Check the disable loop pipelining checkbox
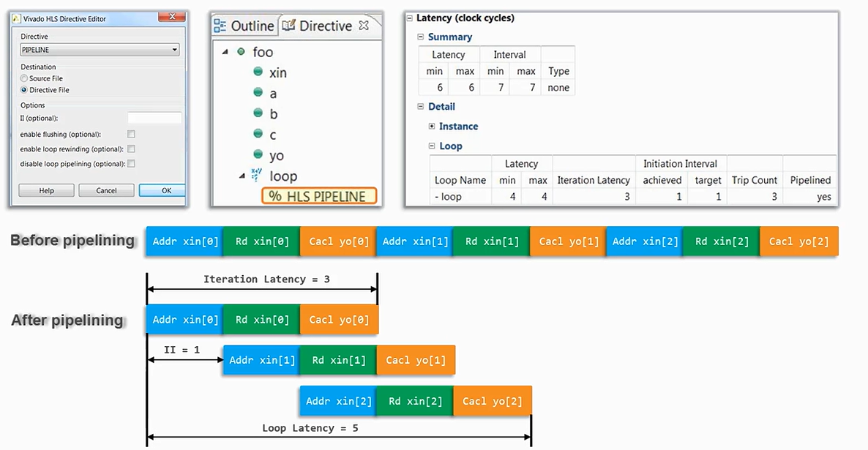 (x=131, y=164)
